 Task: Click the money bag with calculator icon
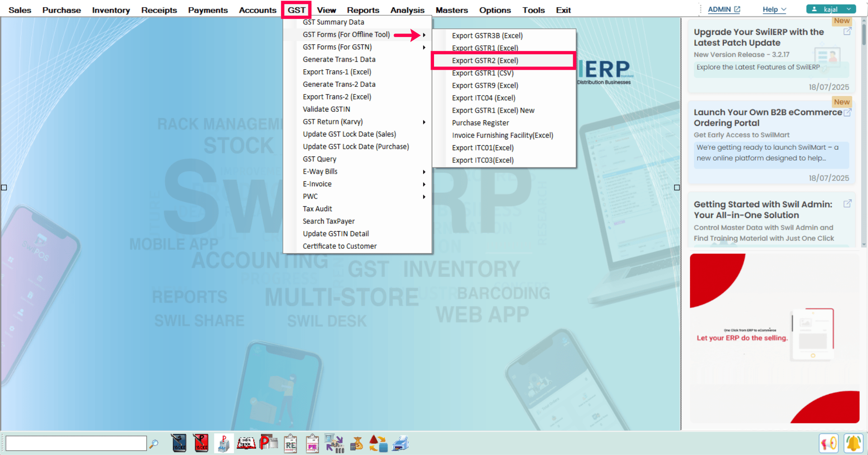click(357, 444)
